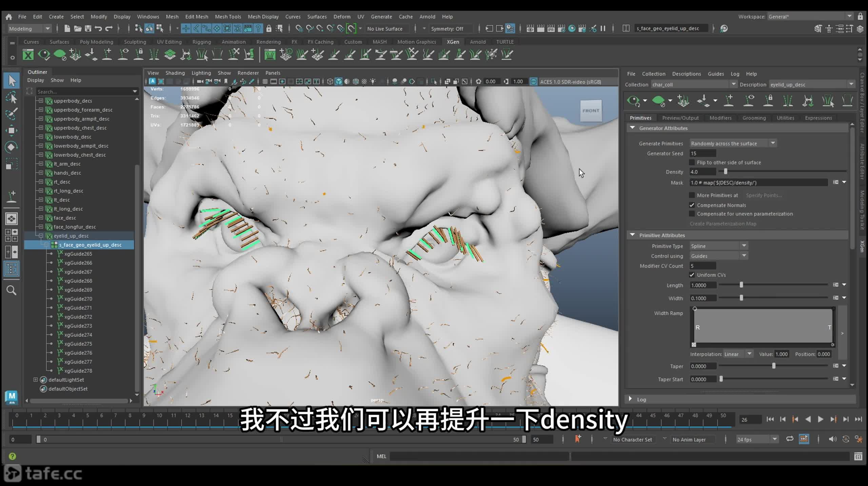This screenshot has height=486, width=868.
Task: Enable Flip to other side of surface
Action: 692,162
